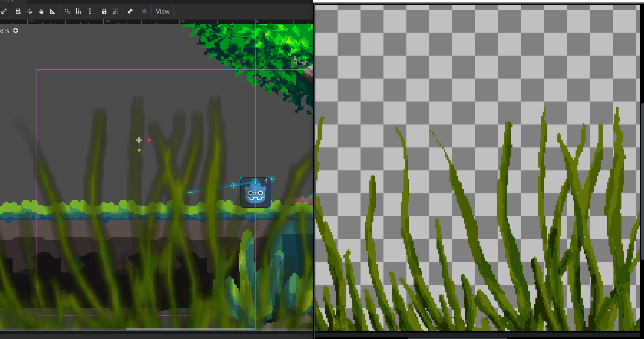
Task: Select the Scale mode tool
Action: [4, 11]
